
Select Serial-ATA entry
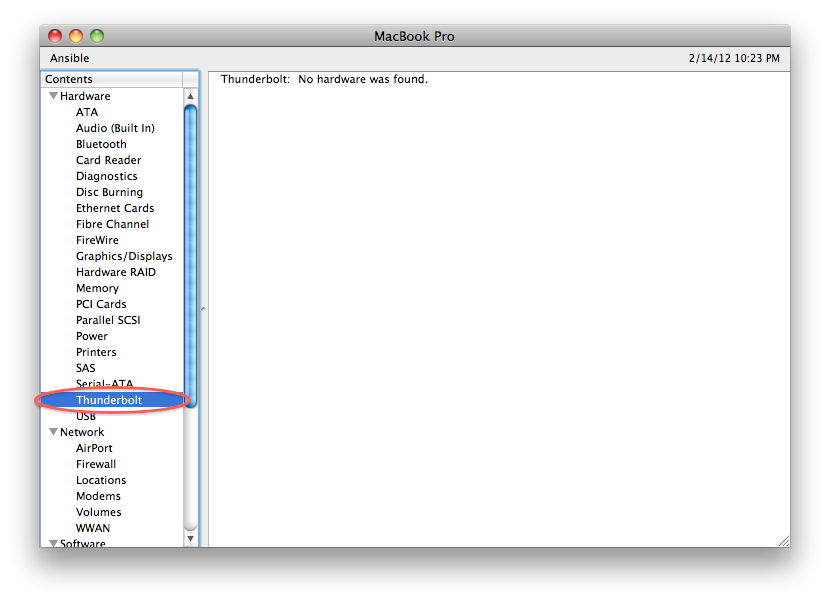[x=104, y=383]
